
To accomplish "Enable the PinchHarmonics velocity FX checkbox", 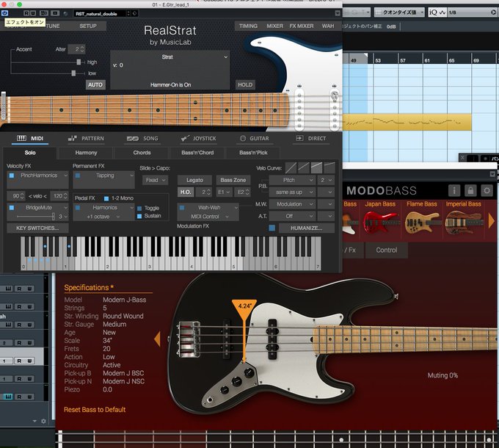I will (12, 176).
